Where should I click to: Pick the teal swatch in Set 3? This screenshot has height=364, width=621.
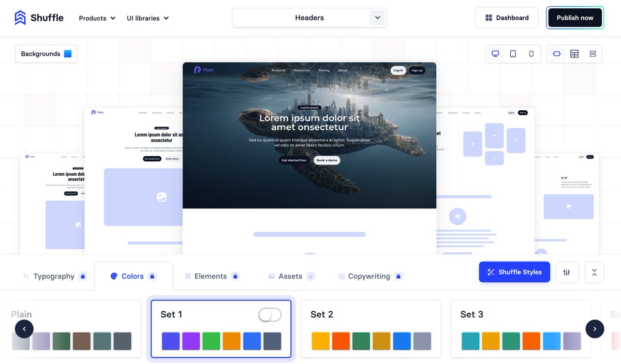[x=470, y=341]
